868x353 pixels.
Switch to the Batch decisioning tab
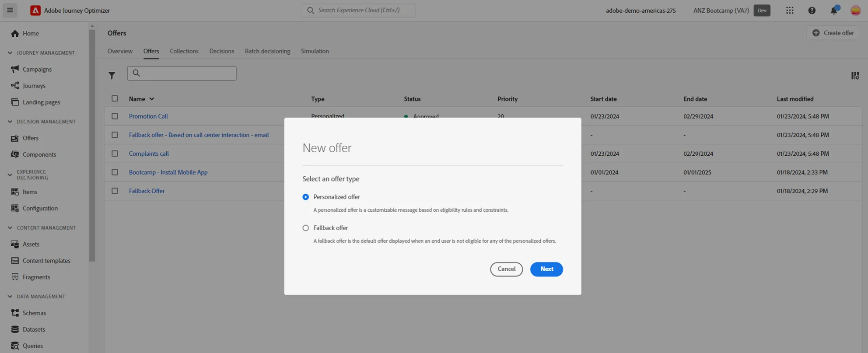click(x=267, y=51)
